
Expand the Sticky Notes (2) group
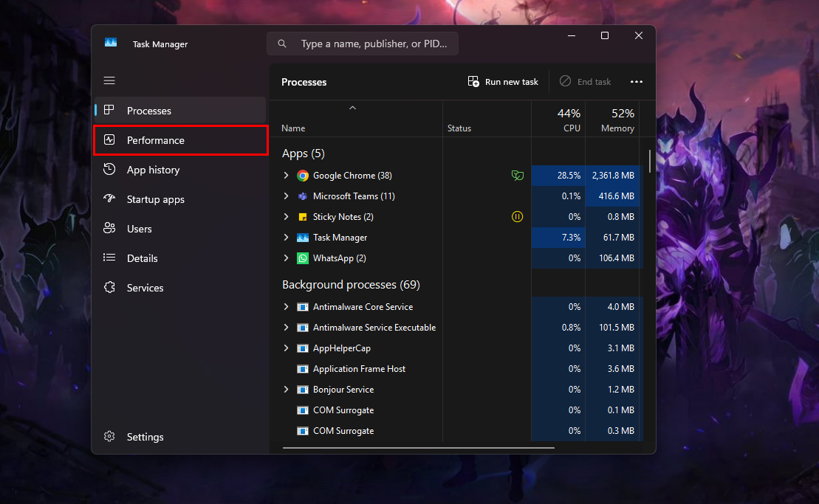286,216
